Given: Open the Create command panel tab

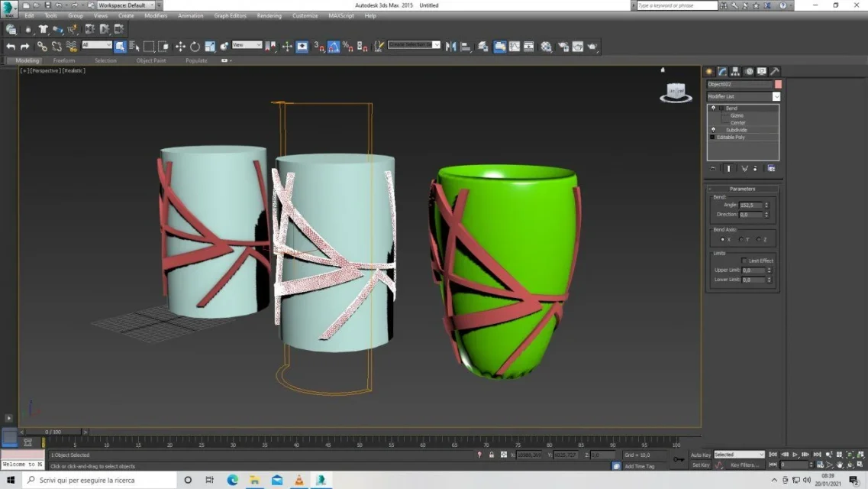Looking at the screenshot, I should (x=709, y=71).
